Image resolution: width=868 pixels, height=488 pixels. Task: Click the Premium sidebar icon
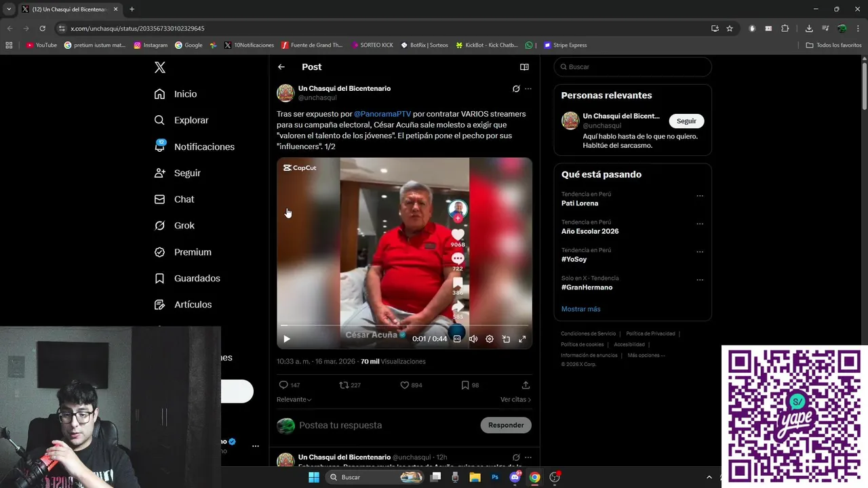click(x=159, y=252)
